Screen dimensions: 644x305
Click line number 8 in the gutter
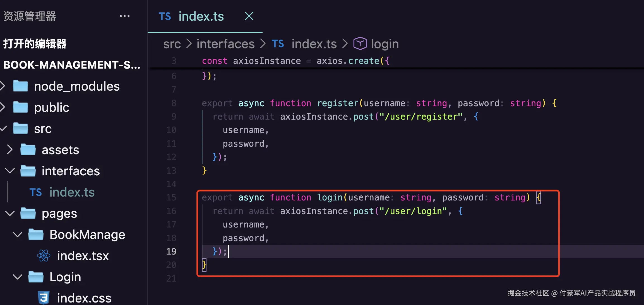pyautogui.click(x=174, y=103)
